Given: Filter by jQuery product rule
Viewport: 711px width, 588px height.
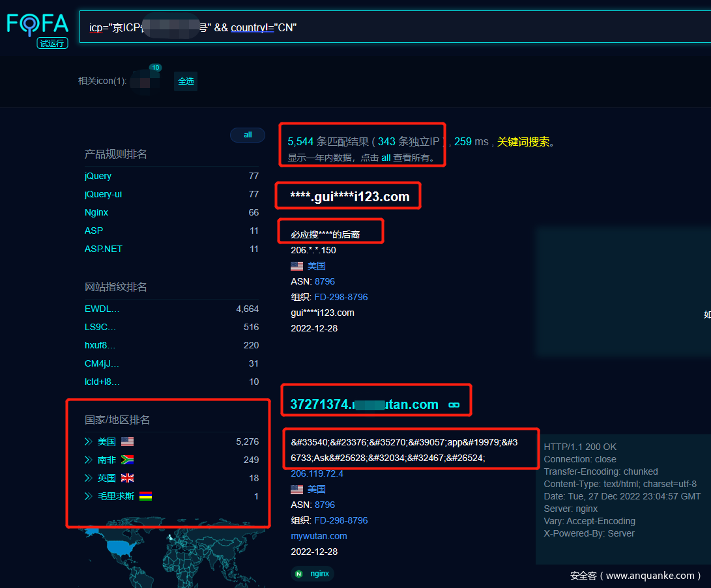Looking at the screenshot, I should click(98, 176).
